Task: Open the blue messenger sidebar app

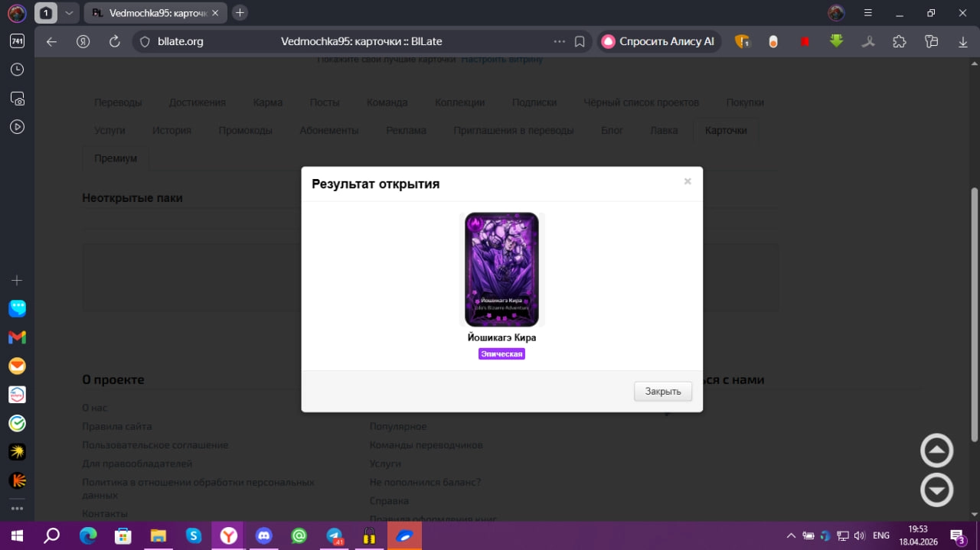Action: (x=17, y=308)
